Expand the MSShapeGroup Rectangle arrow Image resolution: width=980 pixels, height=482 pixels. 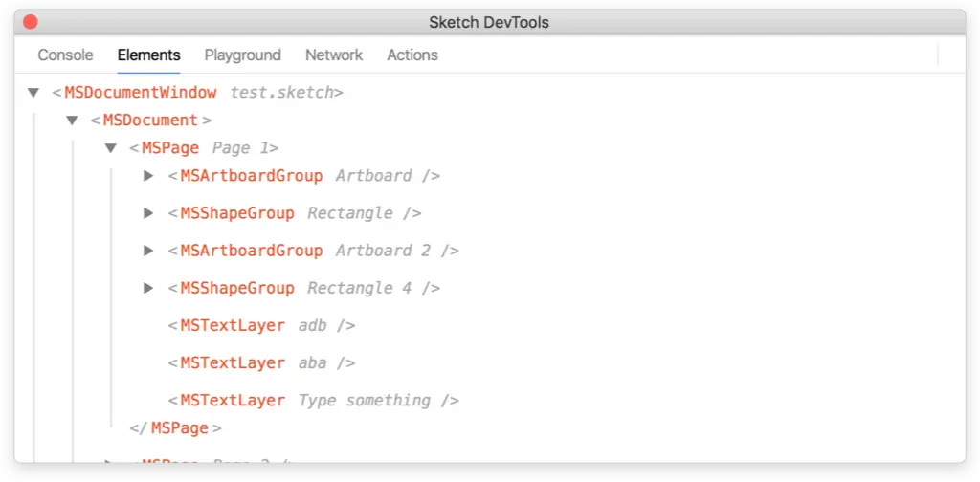click(x=148, y=213)
